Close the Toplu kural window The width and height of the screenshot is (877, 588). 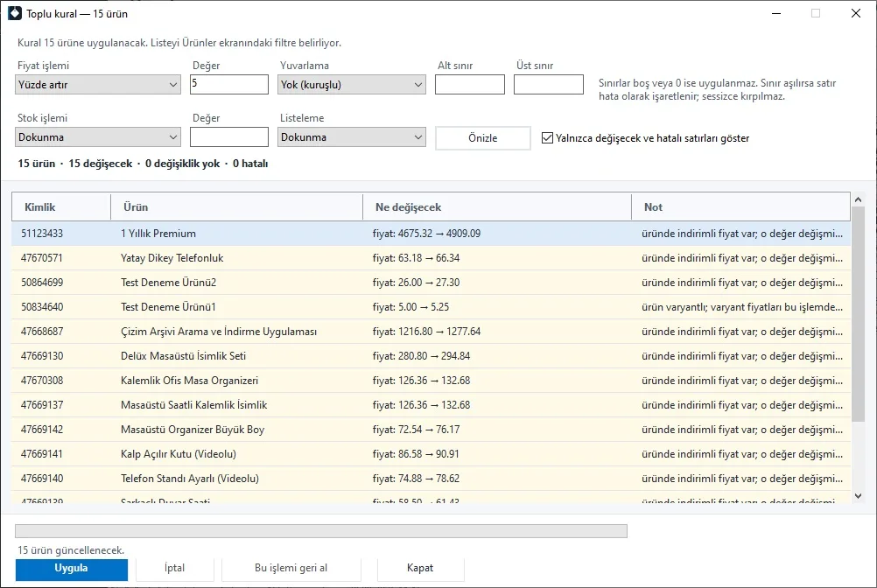tap(856, 13)
